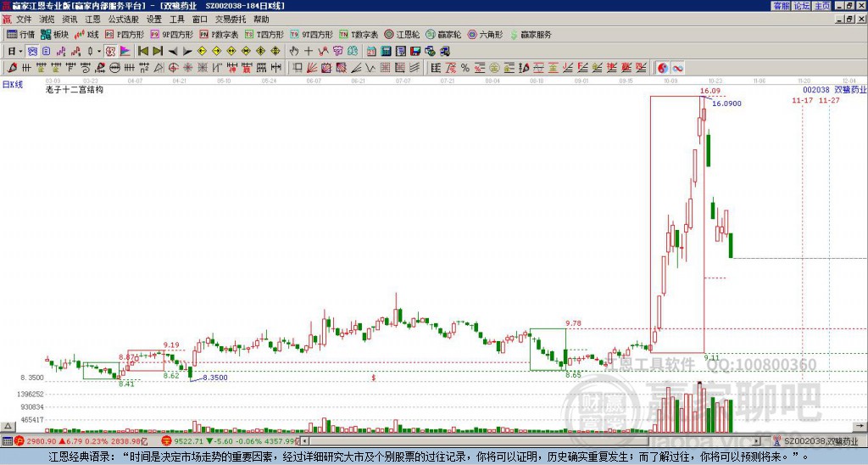Image resolution: width=868 pixels, height=465 pixels.
Task: Open the 公式选股 menu
Action: (124, 20)
